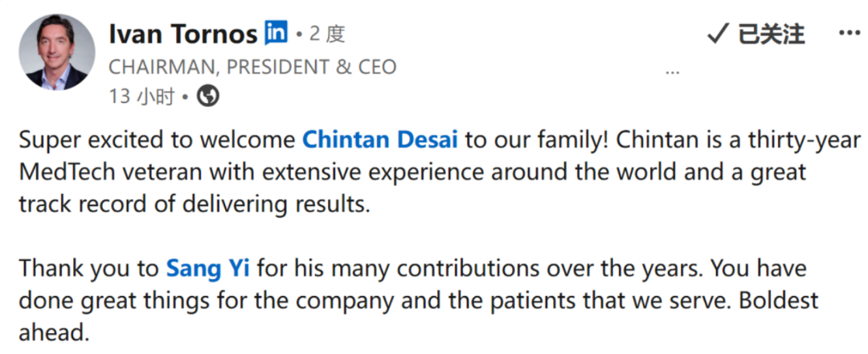Toggle the 已关注 following button
Image resolution: width=868 pixels, height=354 pixels.
(756, 35)
